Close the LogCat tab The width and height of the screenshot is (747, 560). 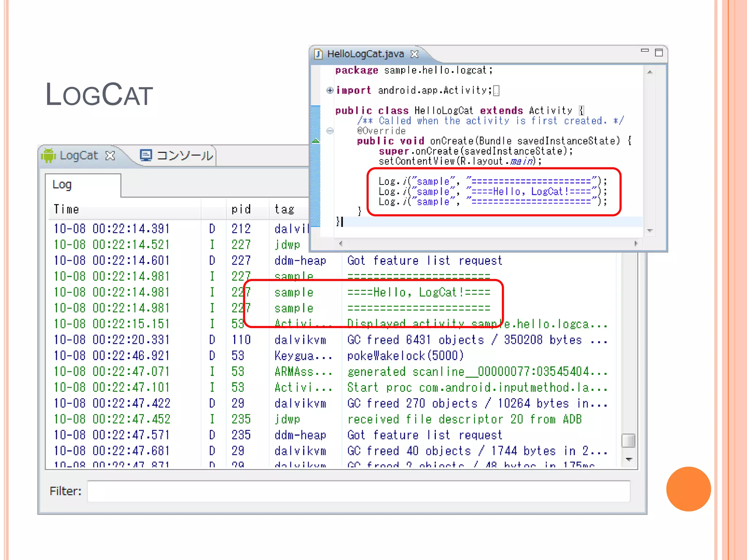point(110,156)
